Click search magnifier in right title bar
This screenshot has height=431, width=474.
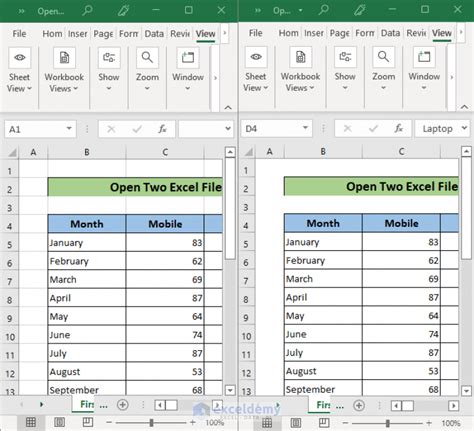pos(323,10)
